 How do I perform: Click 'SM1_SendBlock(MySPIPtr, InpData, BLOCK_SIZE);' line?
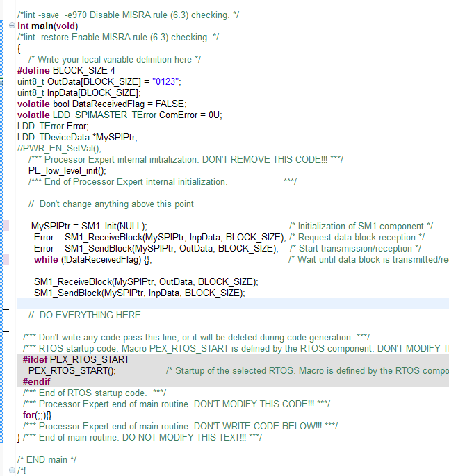(x=139, y=293)
